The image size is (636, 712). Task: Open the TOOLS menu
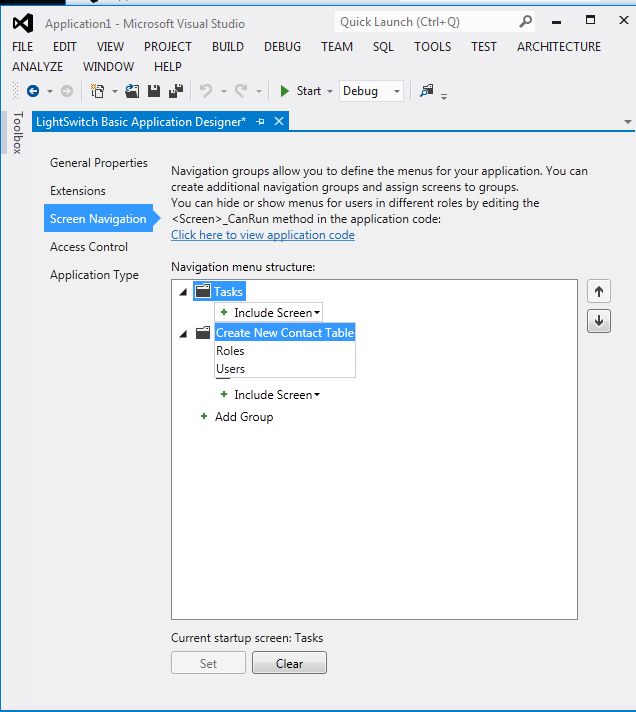click(432, 47)
